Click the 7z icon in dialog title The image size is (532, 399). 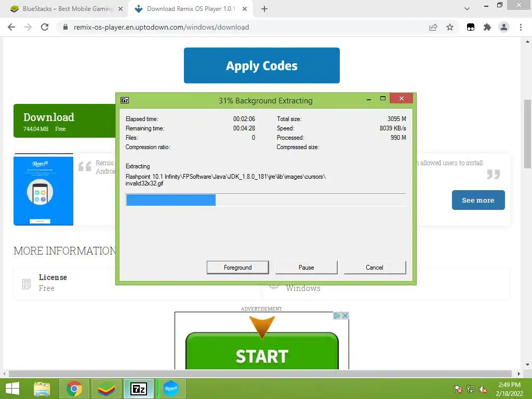[125, 100]
